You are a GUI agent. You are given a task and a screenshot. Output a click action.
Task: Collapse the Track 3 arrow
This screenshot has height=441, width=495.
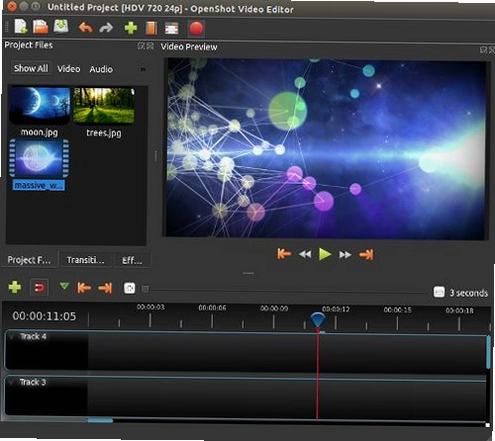tap(12, 381)
